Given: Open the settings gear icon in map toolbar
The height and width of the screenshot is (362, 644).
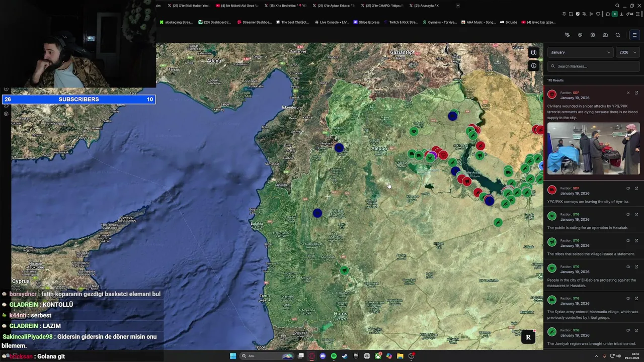Looking at the screenshot, I should [593, 35].
